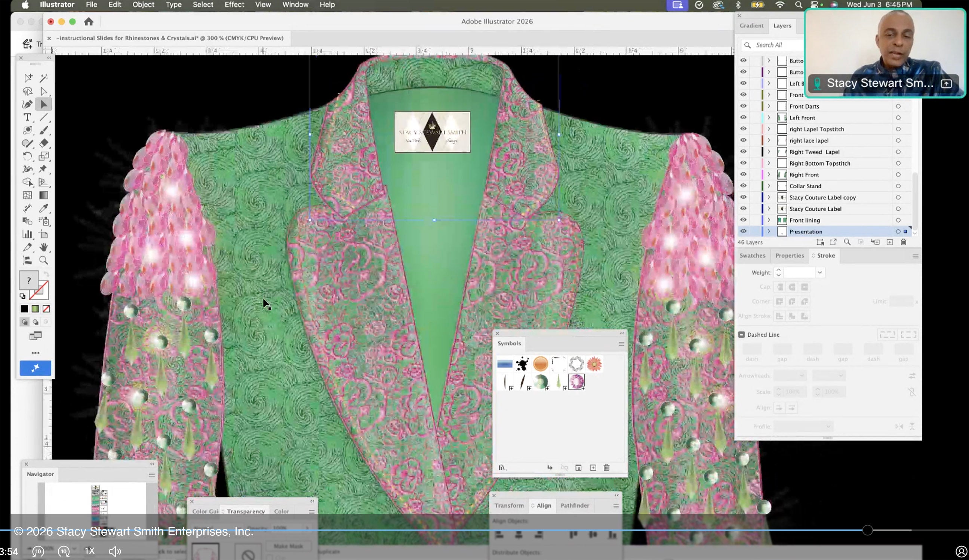
Task: Click New Symbol plus icon
Action: tap(593, 467)
